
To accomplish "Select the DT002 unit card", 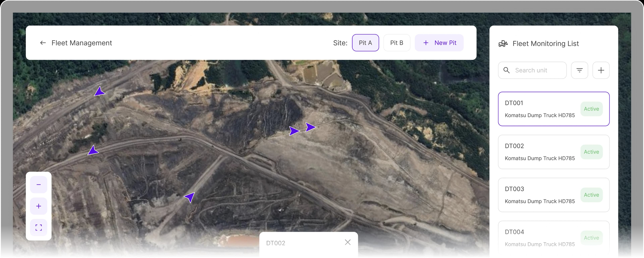I will tap(553, 152).
